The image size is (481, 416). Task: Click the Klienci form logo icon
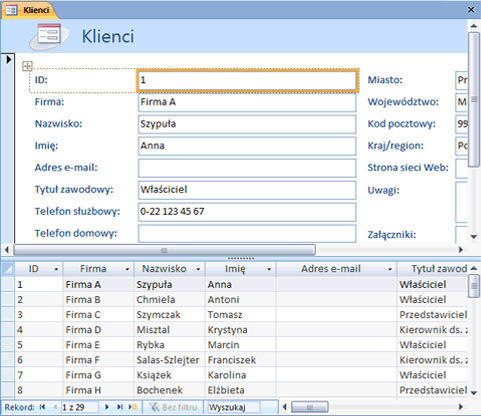click(x=49, y=35)
